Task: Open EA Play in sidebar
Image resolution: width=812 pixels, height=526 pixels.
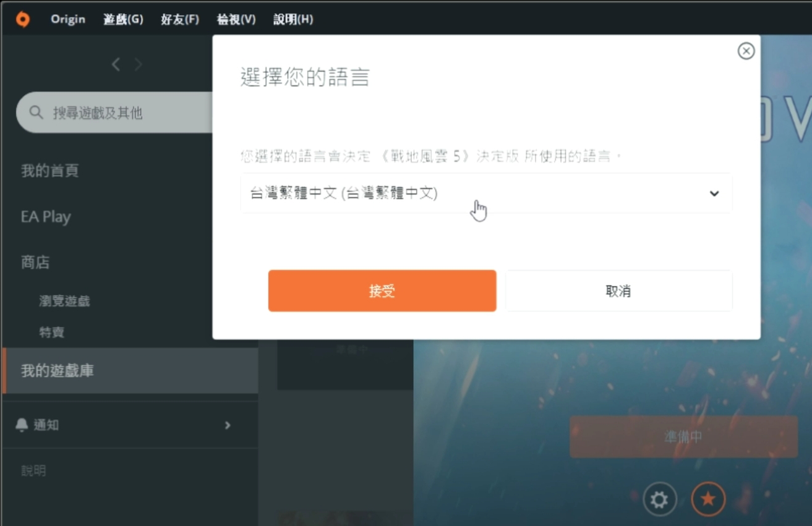Action: (46, 217)
